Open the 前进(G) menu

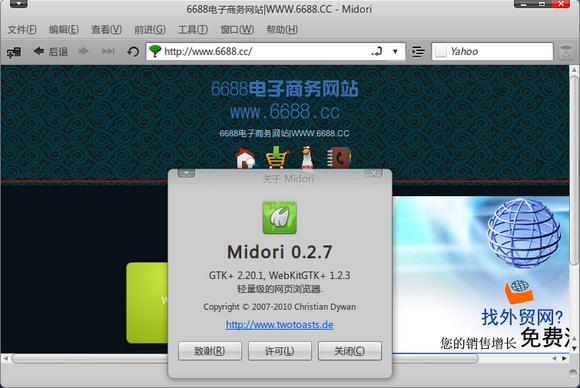(150, 30)
